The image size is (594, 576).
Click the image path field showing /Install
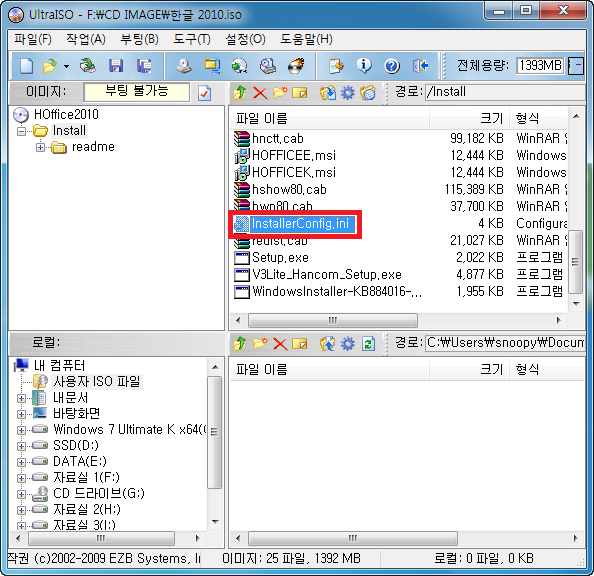tap(505, 92)
